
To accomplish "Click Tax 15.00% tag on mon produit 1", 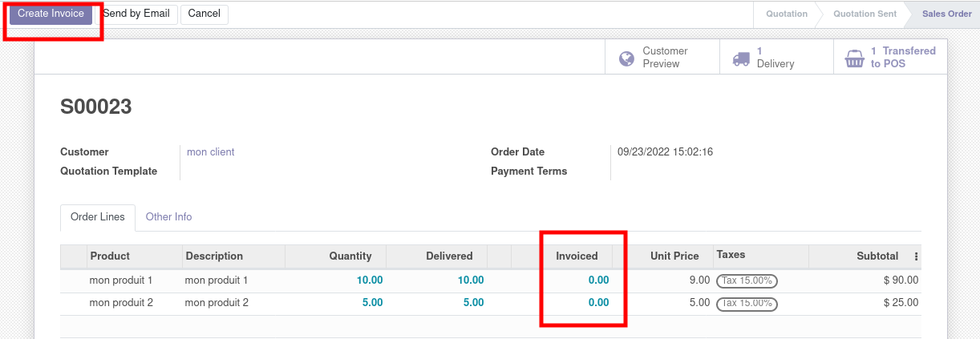I will 747,280.
